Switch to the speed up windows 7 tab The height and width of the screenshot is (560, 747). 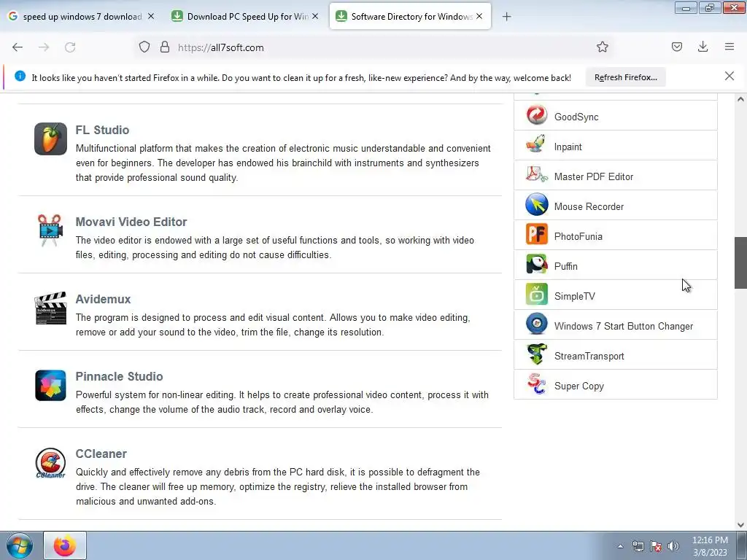pos(82,17)
